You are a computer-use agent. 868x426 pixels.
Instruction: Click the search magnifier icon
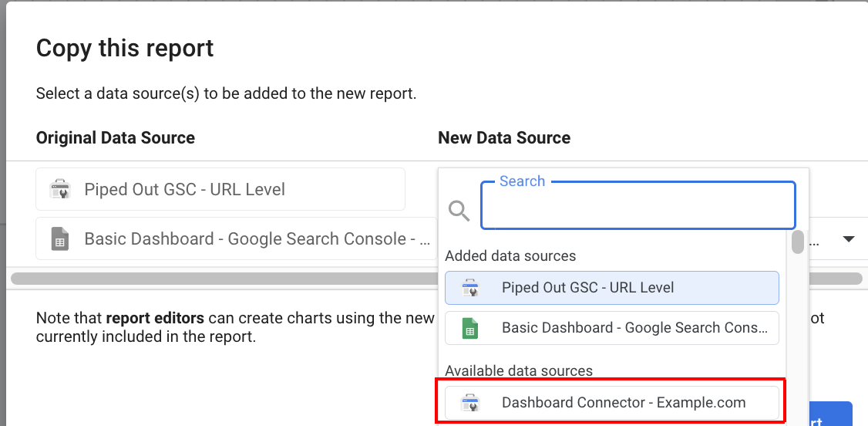pyautogui.click(x=459, y=211)
